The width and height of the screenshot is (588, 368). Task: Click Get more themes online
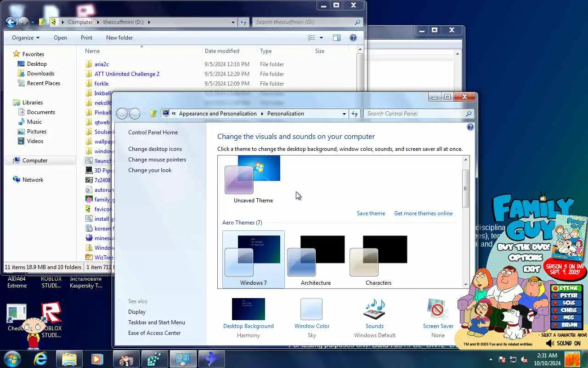pos(423,213)
